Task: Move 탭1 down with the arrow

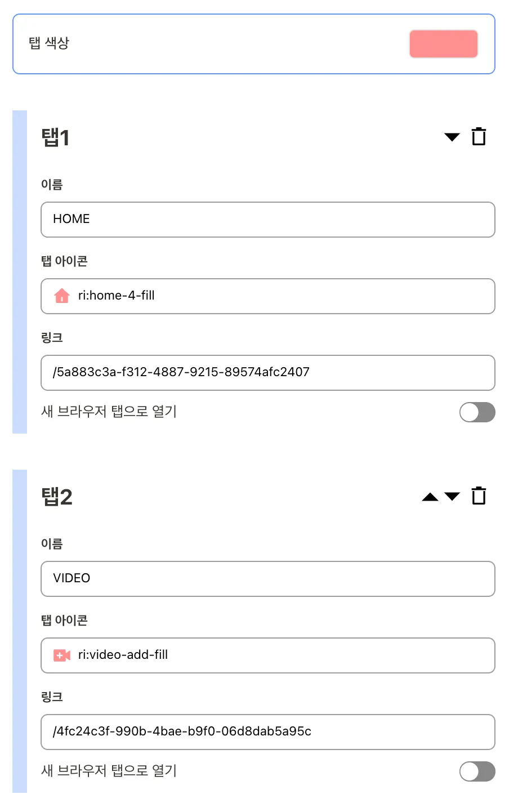Action: point(452,137)
